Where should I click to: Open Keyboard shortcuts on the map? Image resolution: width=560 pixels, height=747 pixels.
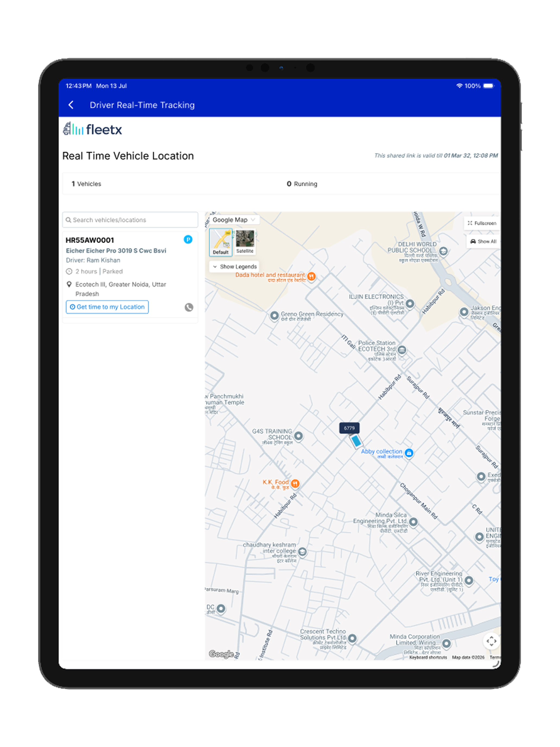(x=428, y=657)
